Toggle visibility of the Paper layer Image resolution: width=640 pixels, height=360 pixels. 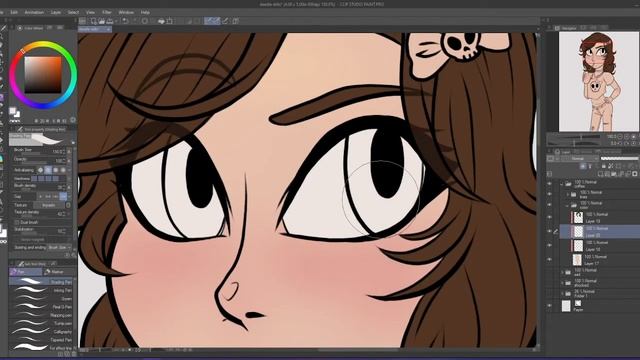pyautogui.click(x=550, y=306)
